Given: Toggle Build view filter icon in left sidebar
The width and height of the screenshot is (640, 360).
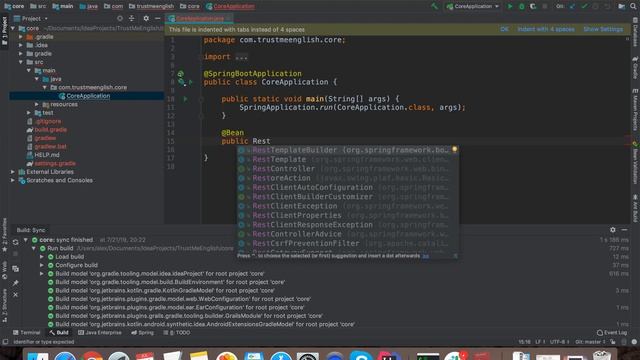Looking at the screenshot, I should 16,269.
